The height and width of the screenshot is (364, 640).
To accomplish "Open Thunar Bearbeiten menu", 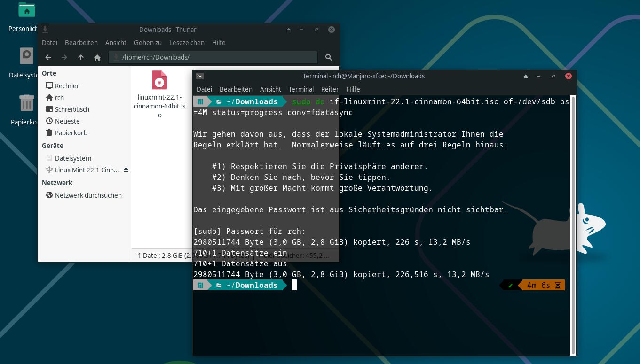I will [81, 42].
